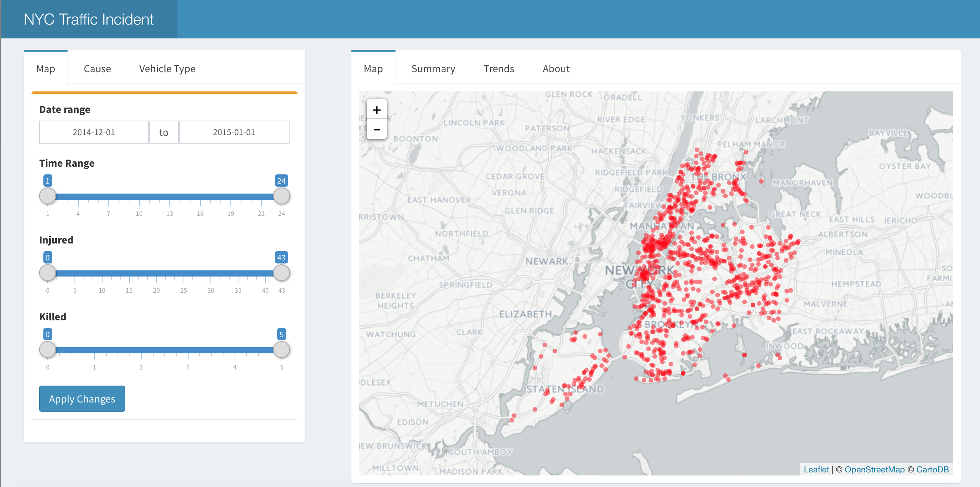Click the end date field 2015-01-01
The width and height of the screenshot is (980, 487).
tap(234, 132)
